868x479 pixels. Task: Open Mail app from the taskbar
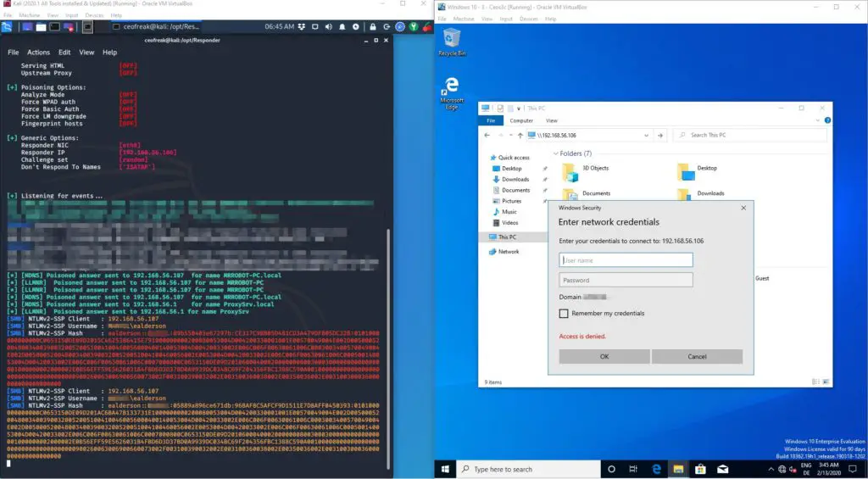pyautogui.click(x=722, y=469)
